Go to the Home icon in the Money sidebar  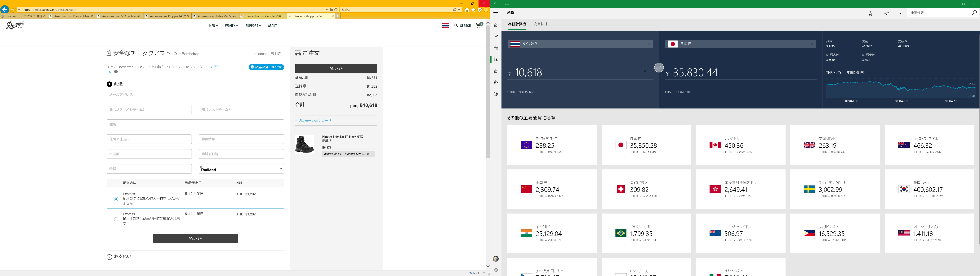click(496, 25)
